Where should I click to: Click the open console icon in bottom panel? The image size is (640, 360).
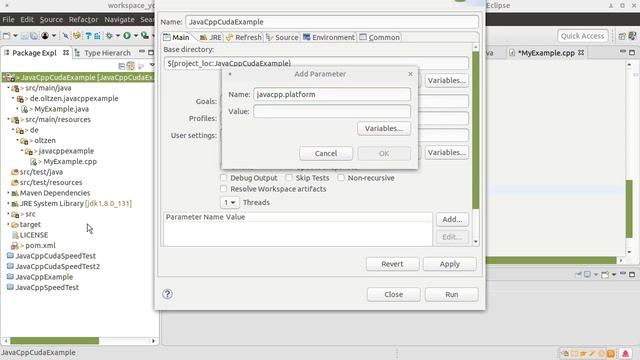click(605, 274)
